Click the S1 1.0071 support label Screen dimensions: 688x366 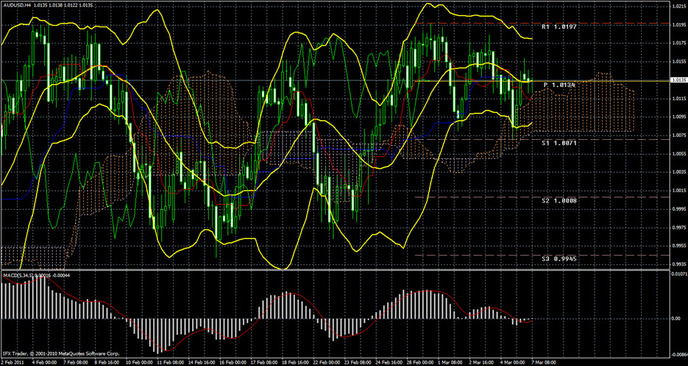[558, 143]
